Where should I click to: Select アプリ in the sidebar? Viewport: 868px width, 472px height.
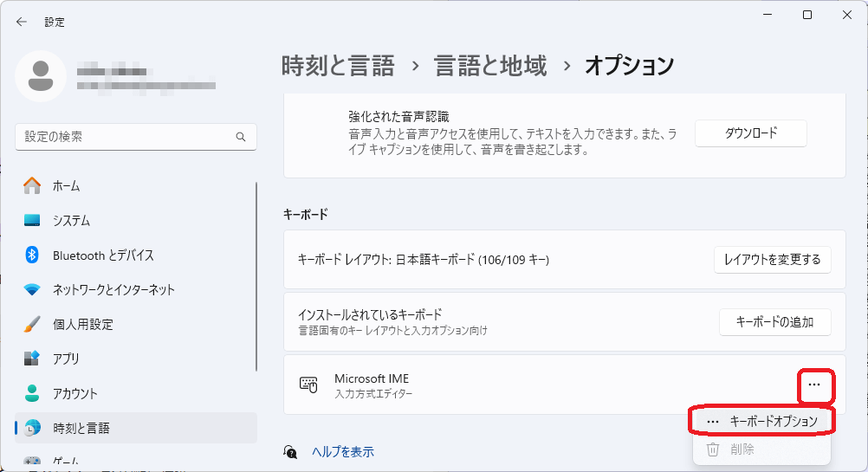pyautogui.click(x=66, y=359)
